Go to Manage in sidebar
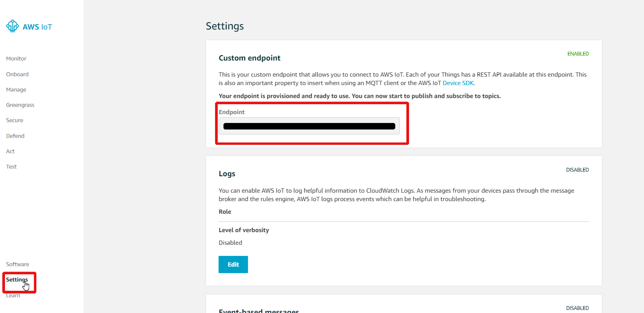Screen dimensions: 644x313 [16, 90]
